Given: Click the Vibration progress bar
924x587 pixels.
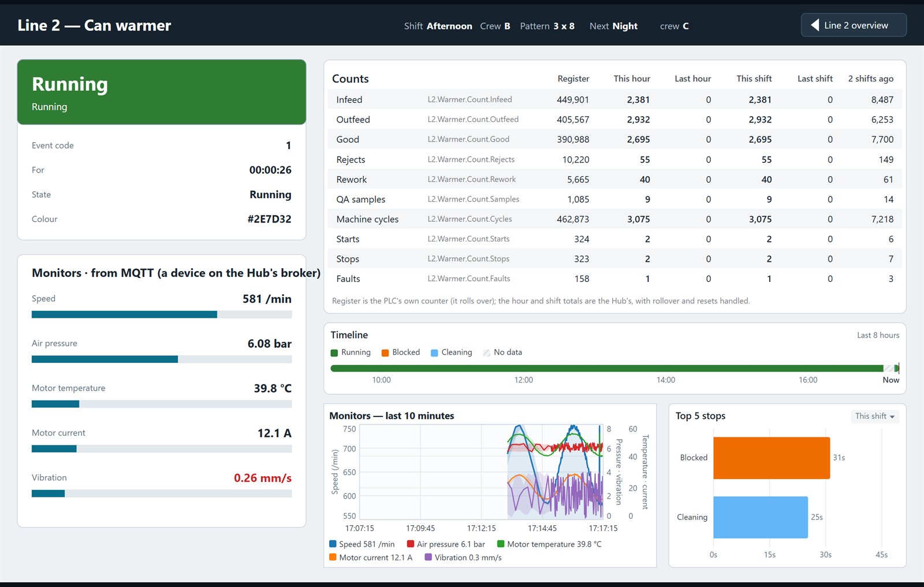Looking at the screenshot, I should (162, 493).
